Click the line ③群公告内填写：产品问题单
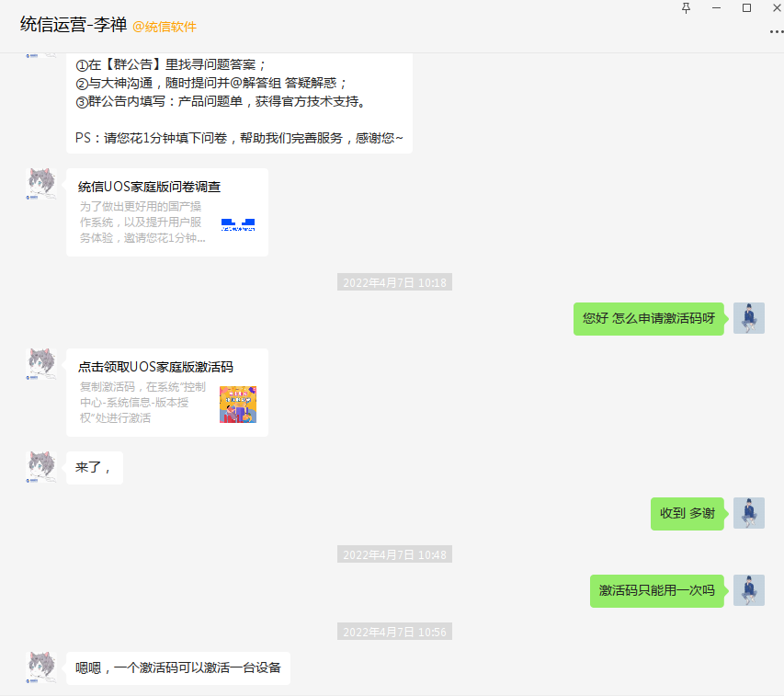This screenshot has width=784, height=696. tap(222, 101)
